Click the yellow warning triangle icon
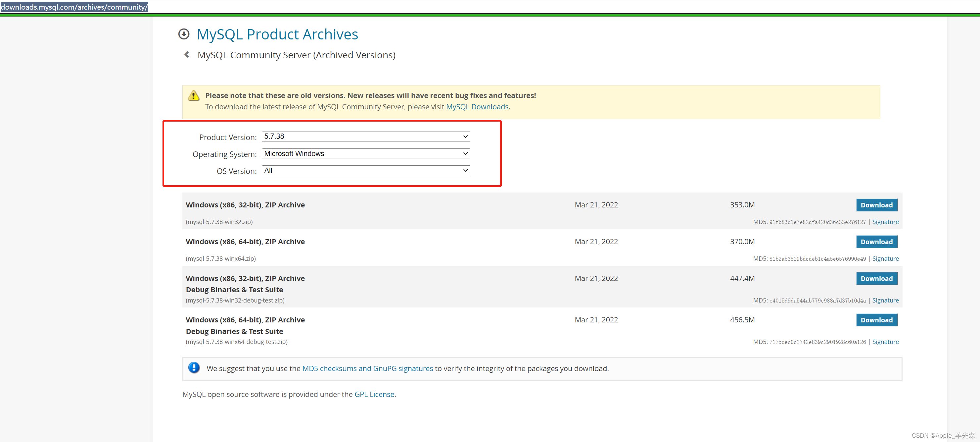Viewport: 980px width, 442px height. 194,95
